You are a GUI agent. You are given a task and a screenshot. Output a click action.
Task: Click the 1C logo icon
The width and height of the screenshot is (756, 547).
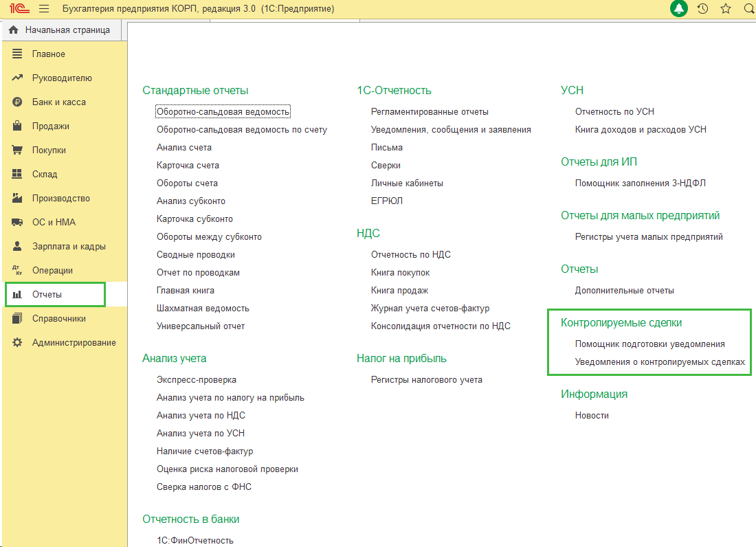coord(19,9)
